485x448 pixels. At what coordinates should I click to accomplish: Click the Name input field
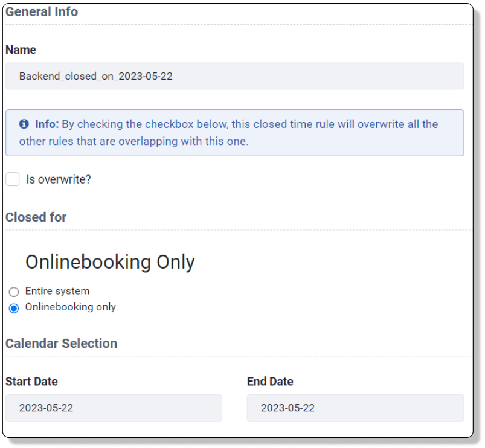click(234, 77)
